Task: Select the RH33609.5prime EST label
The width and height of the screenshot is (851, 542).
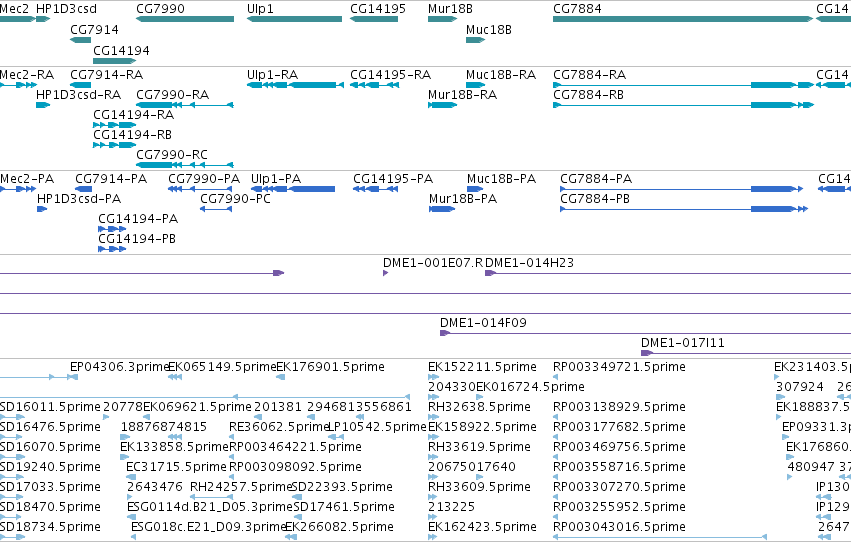Action: tap(479, 487)
